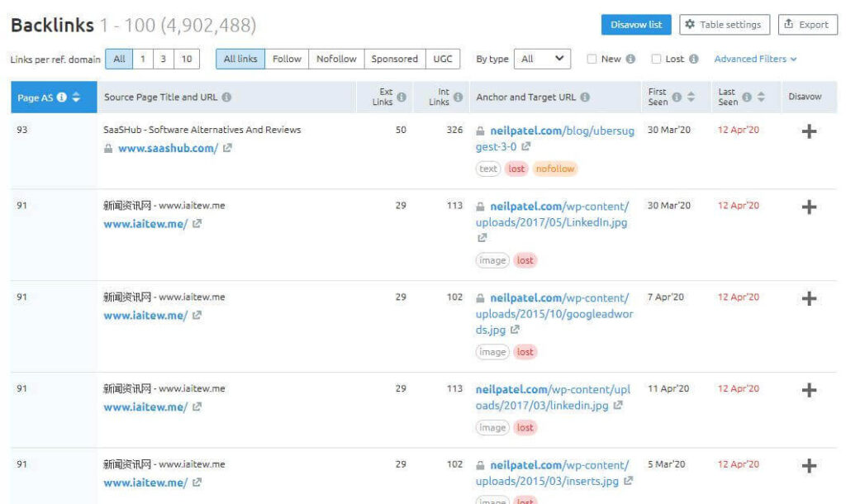Disavow the saashub.com backlink

[809, 131]
